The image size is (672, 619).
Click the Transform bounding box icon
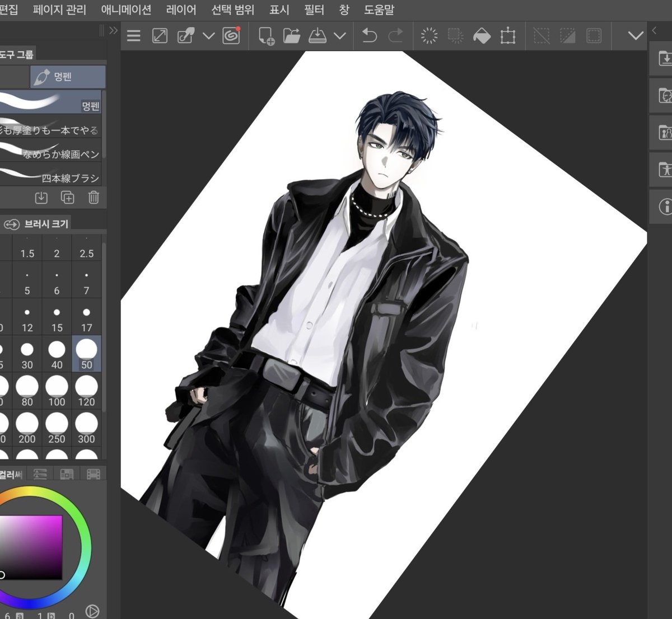[508, 36]
